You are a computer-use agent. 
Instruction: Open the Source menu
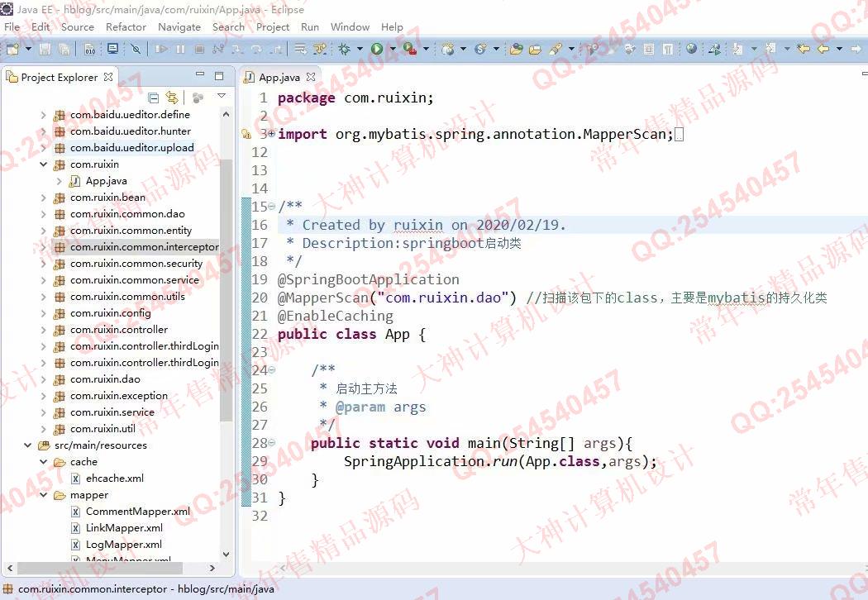[78, 26]
